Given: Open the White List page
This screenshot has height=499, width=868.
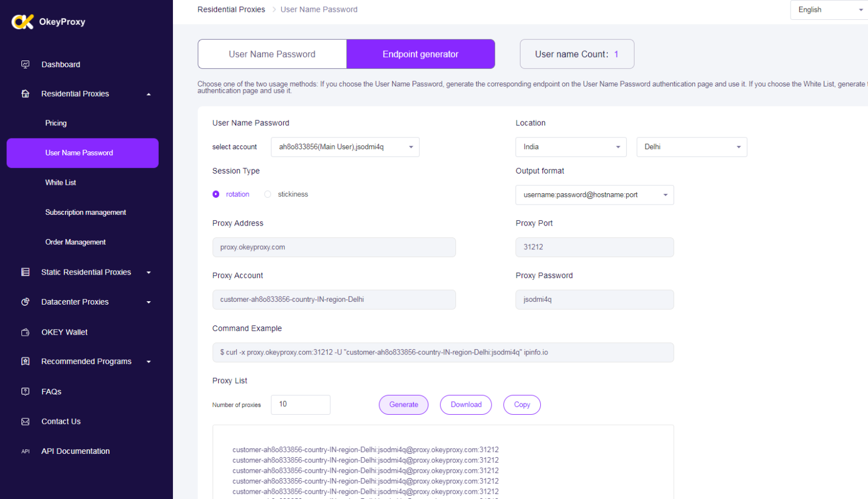Looking at the screenshot, I should coord(60,183).
